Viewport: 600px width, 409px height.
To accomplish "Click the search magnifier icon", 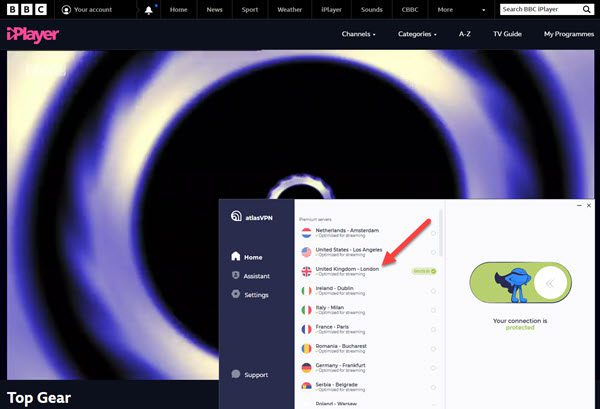I will pyautogui.click(x=586, y=9).
